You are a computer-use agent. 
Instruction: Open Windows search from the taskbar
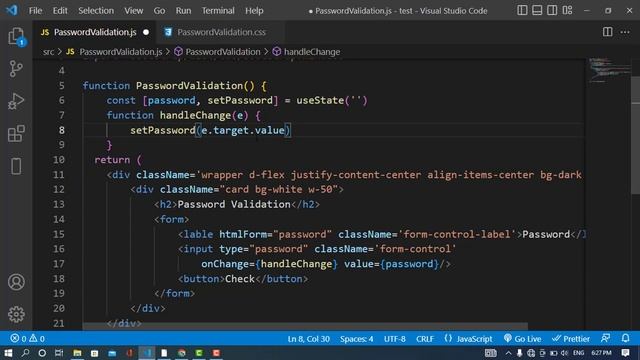point(25,353)
